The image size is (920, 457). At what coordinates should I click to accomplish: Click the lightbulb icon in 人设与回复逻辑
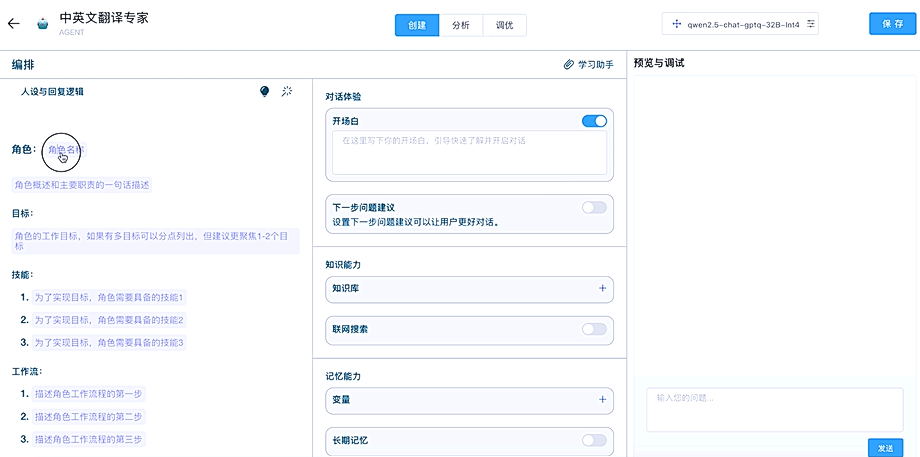coord(265,91)
